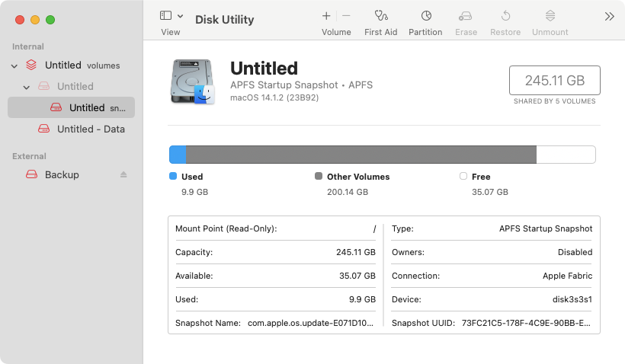
Task: Click the Snapshot UUID value 73FC21C5
Action: pos(526,323)
